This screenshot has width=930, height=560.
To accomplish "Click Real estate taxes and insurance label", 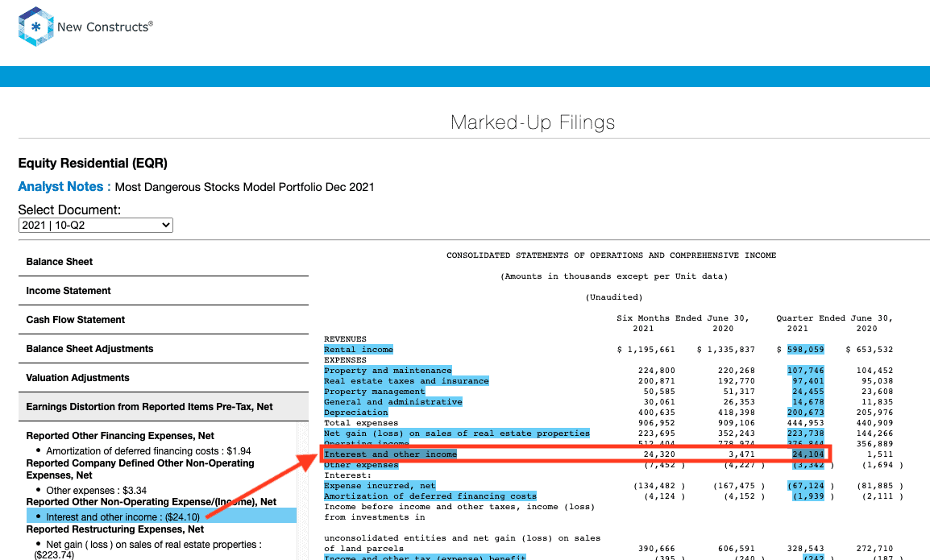I will [406, 381].
